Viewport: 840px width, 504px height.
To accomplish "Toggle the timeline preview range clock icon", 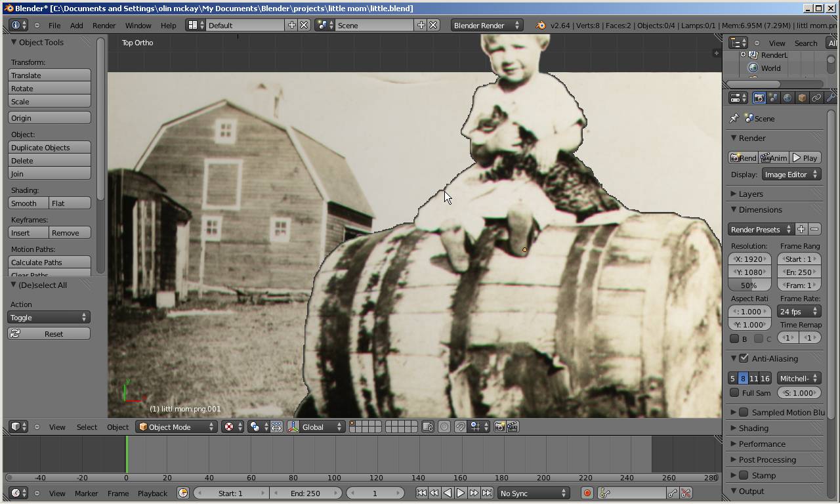I will point(183,493).
